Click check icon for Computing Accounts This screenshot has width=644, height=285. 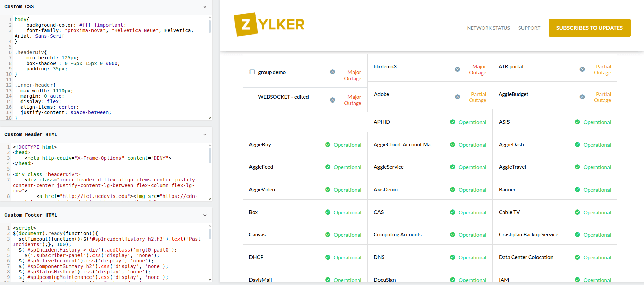tap(453, 235)
